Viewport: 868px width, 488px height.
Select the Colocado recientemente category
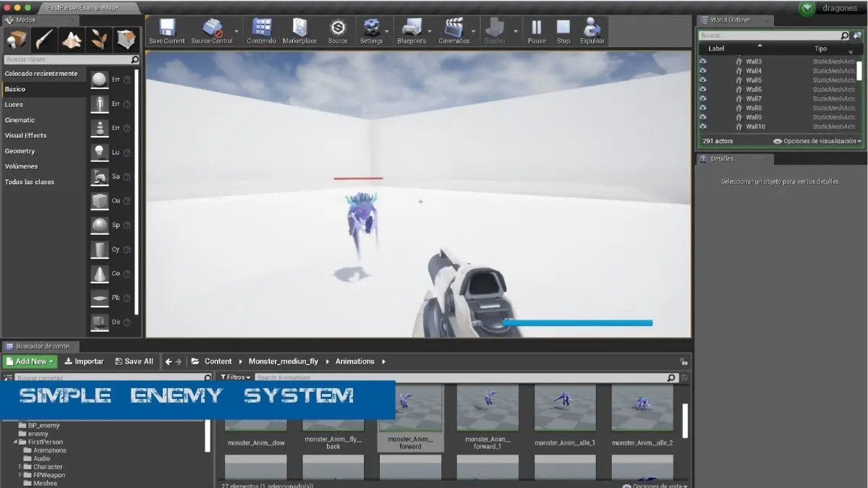[41, 74]
